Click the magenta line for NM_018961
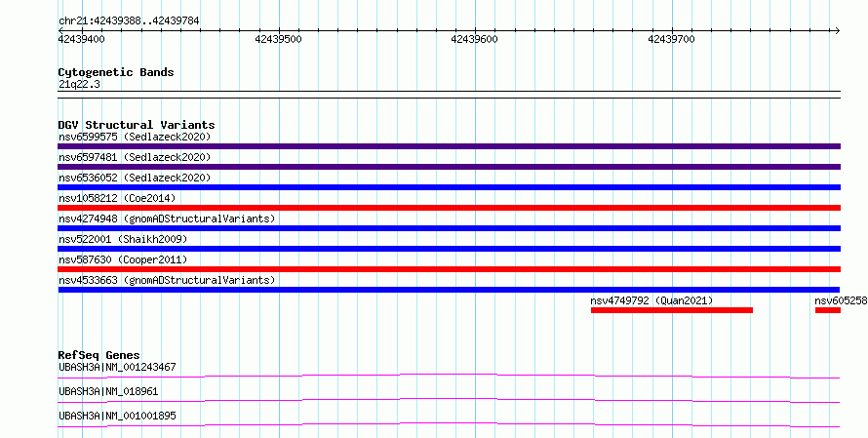Image resolution: width=868 pixels, height=438 pixels. 449,400
